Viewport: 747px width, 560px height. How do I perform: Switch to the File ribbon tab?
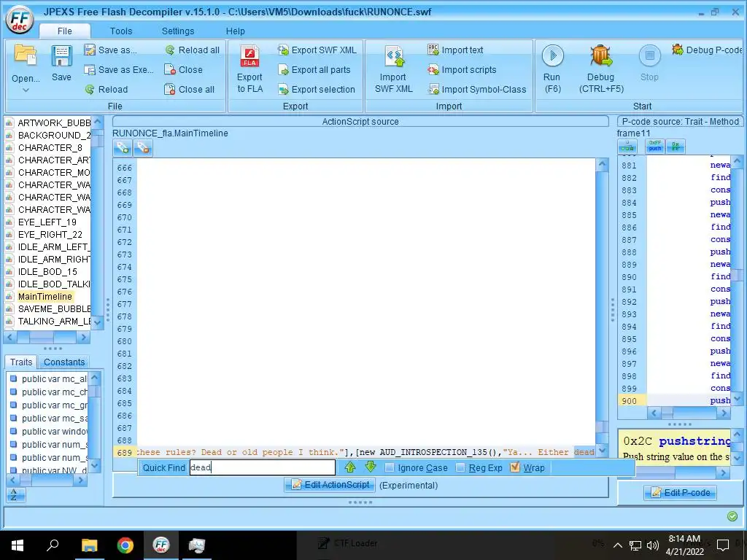click(65, 31)
